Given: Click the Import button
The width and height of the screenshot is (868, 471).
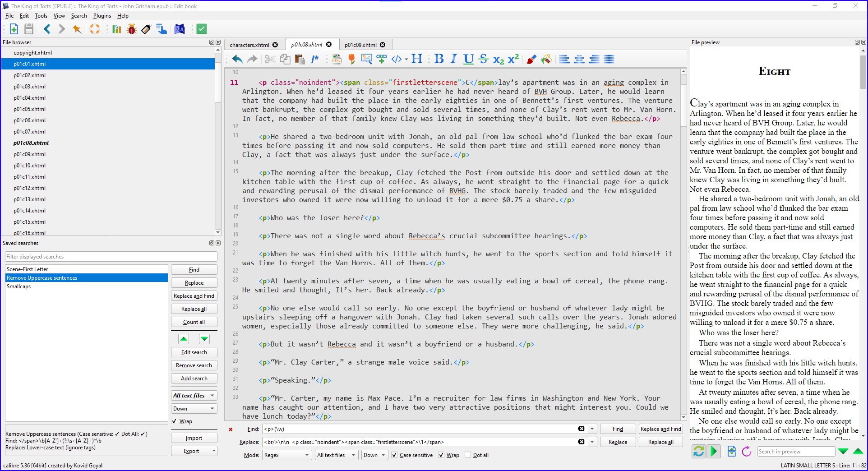Looking at the screenshot, I should click(x=194, y=438).
